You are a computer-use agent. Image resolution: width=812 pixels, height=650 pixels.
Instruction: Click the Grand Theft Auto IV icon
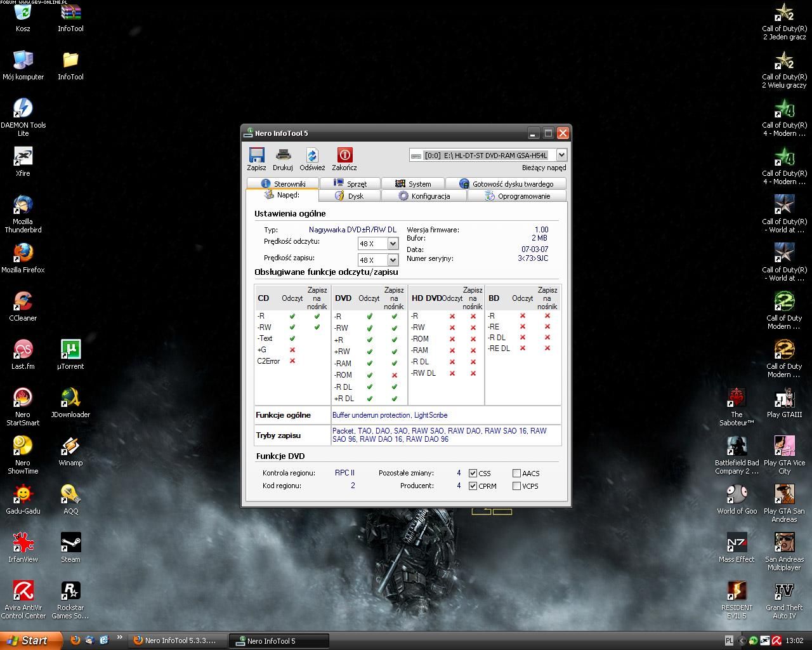click(x=784, y=591)
